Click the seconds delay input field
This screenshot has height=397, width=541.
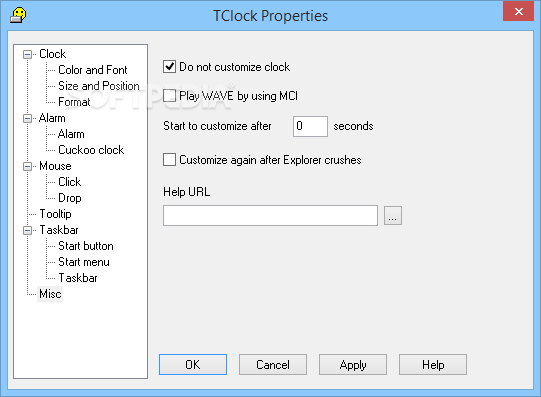click(x=310, y=126)
